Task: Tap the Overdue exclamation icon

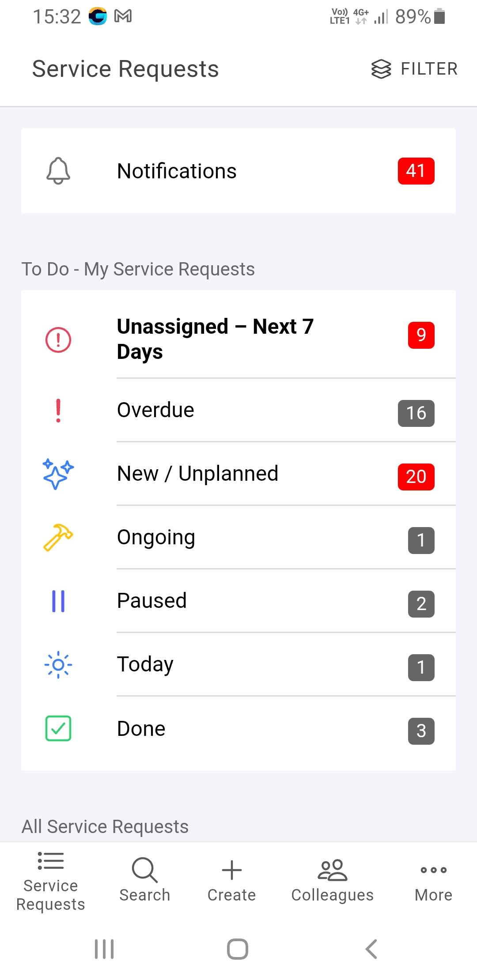Action: coord(58,411)
